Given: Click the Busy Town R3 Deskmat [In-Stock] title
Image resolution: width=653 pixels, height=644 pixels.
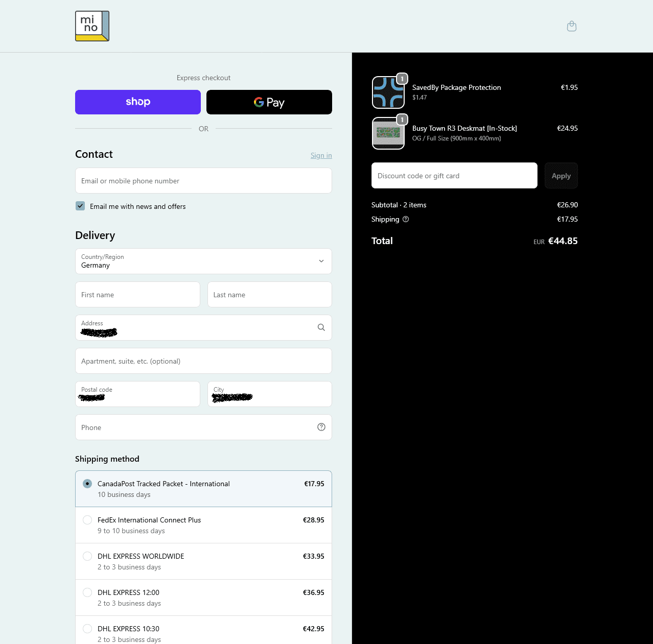Looking at the screenshot, I should coord(464,128).
